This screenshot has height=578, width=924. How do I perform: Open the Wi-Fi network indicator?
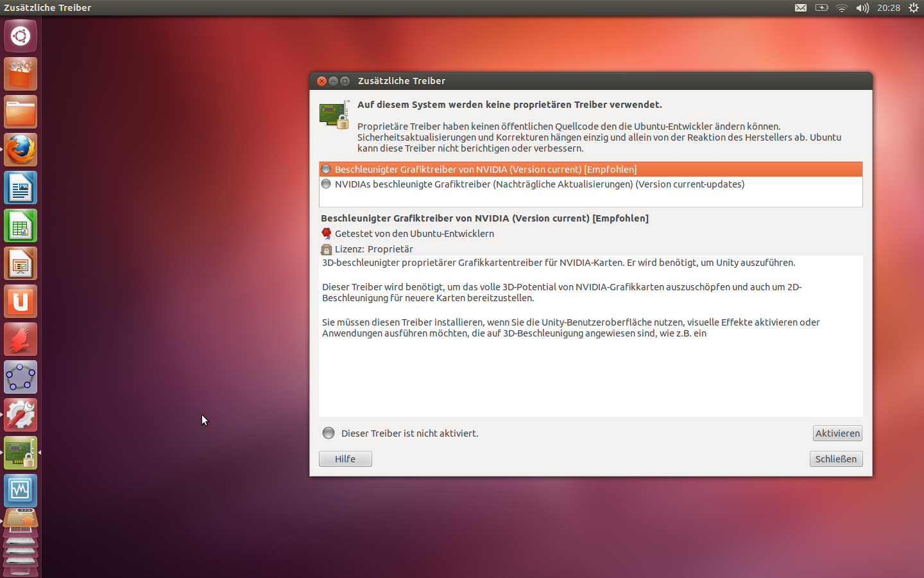coord(842,8)
